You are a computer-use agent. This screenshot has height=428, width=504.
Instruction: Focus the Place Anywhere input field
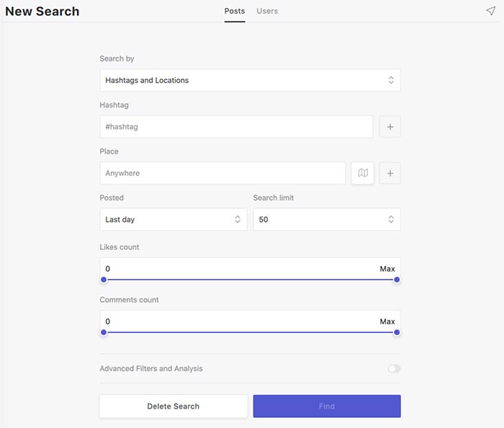click(222, 173)
